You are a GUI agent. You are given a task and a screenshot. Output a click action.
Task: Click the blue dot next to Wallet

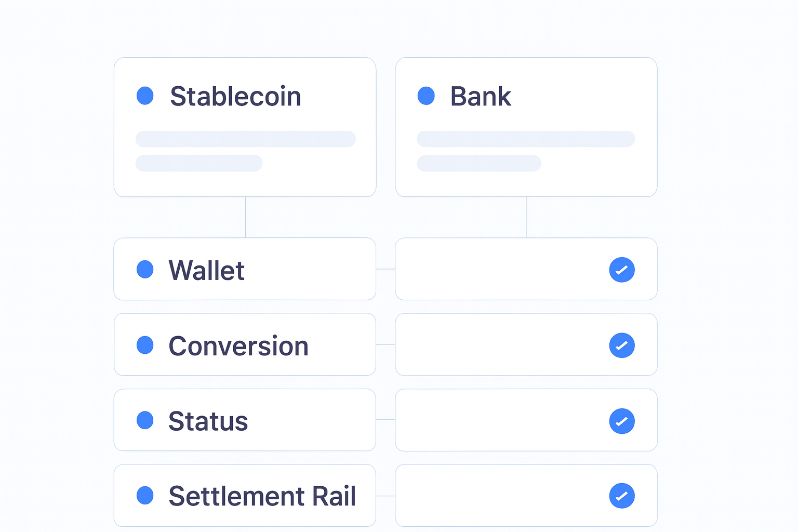[x=145, y=269]
